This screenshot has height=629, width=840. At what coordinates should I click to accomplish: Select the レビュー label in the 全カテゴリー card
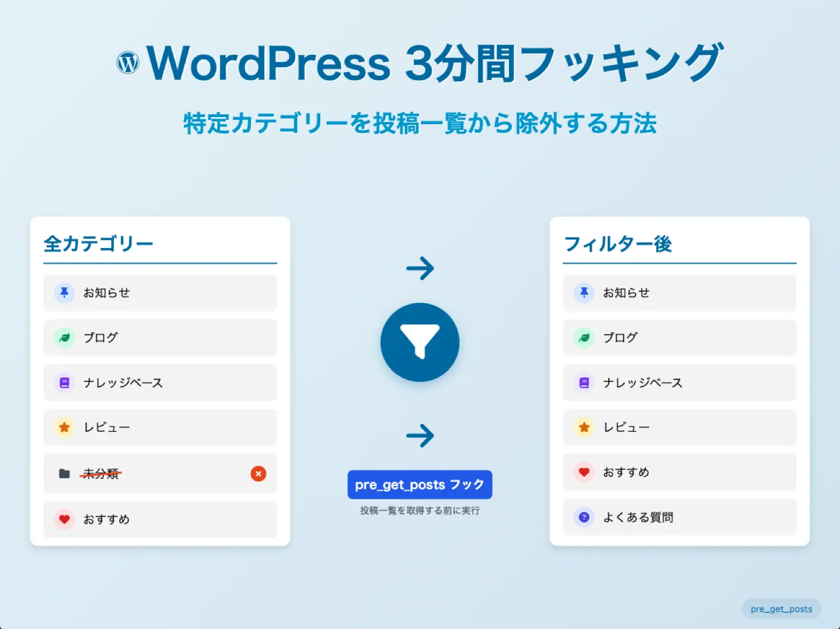pyautogui.click(x=106, y=427)
